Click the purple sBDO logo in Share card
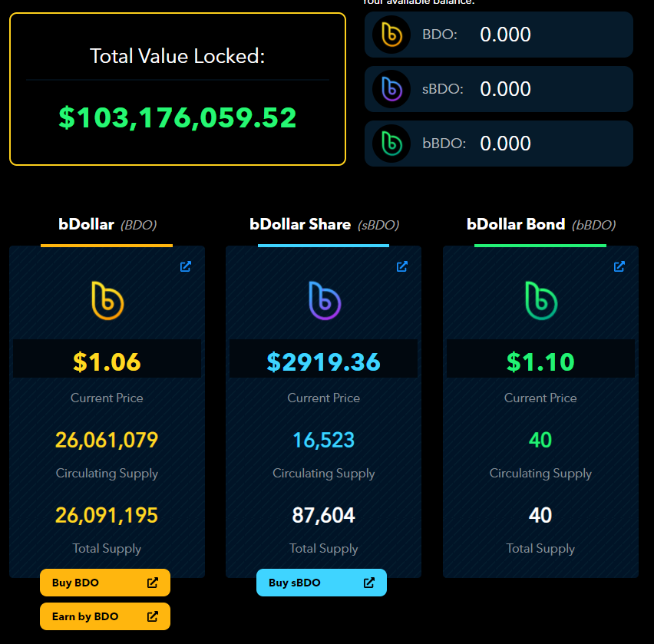 click(x=325, y=301)
